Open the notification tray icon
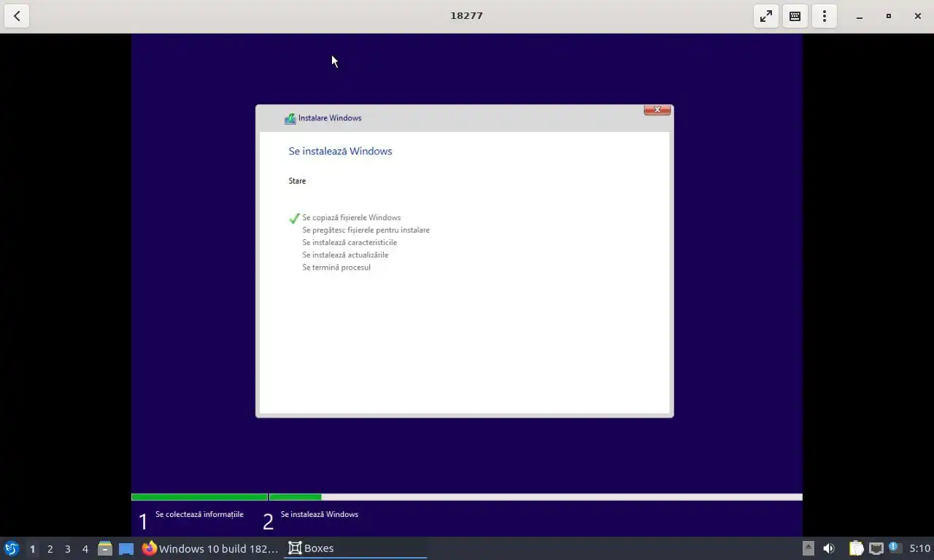Screen dimensions: 934x560 pyautogui.click(x=895, y=548)
